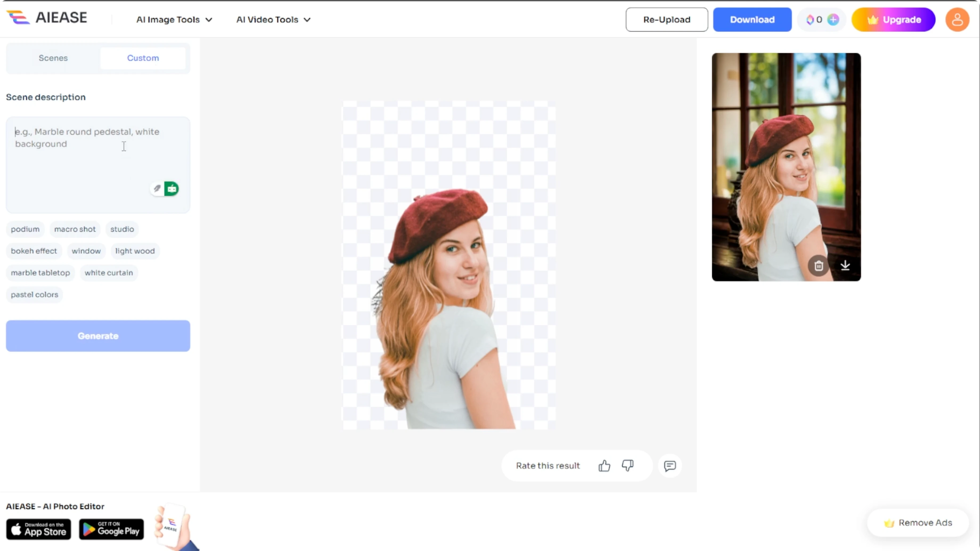Click the transparent cutout preview image

click(449, 265)
